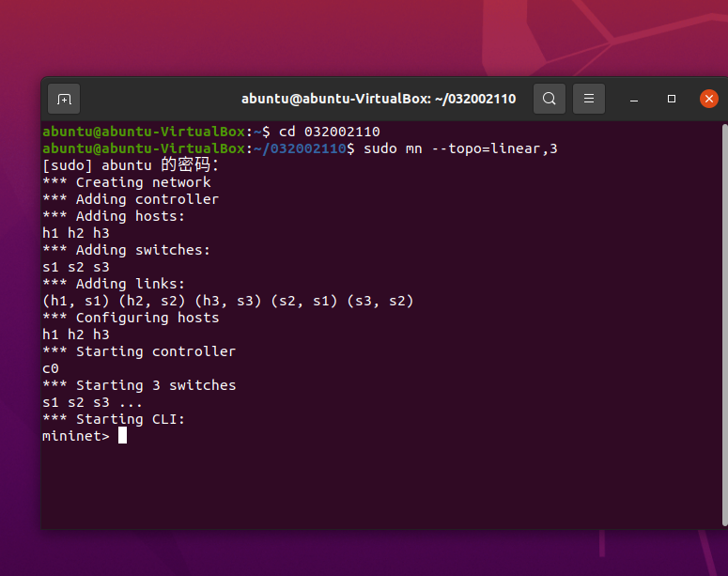Click '*** Adding switches:' line

[x=126, y=250]
